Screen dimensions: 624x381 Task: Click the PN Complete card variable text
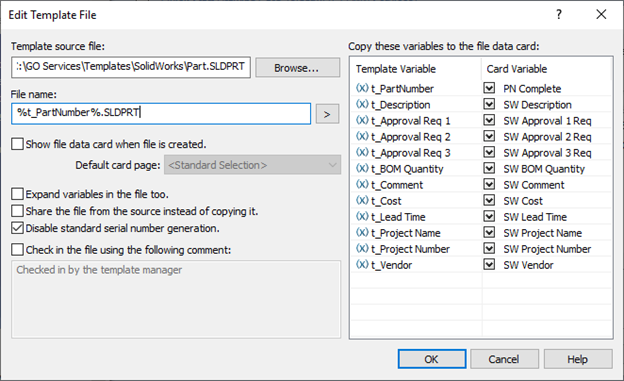click(532, 88)
